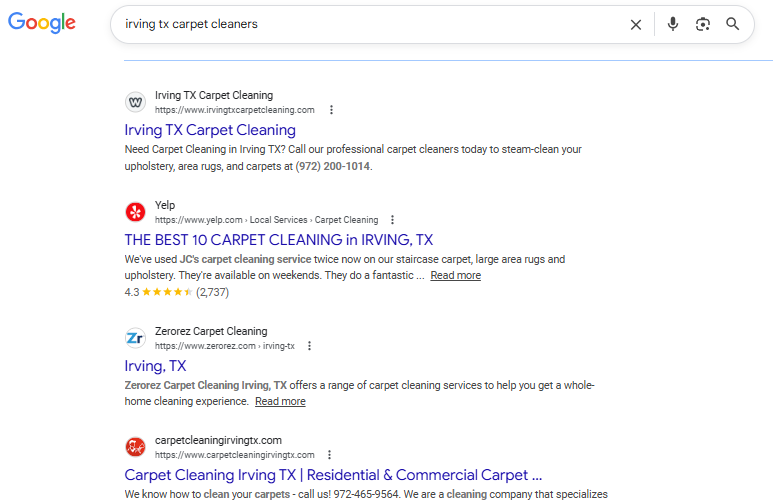The width and height of the screenshot is (773, 500).
Task: Open more options for the carpetcleaningirvingtx.com result
Action: tap(331, 455)
